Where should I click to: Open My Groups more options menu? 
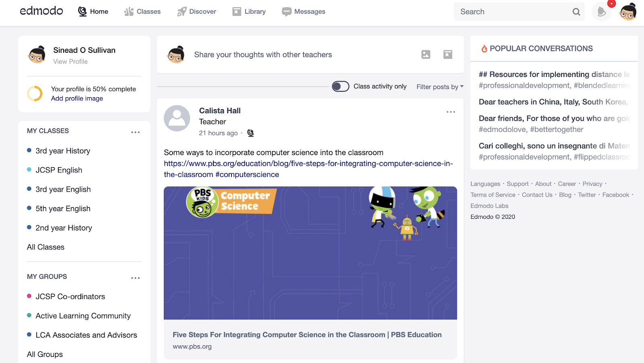135,278
